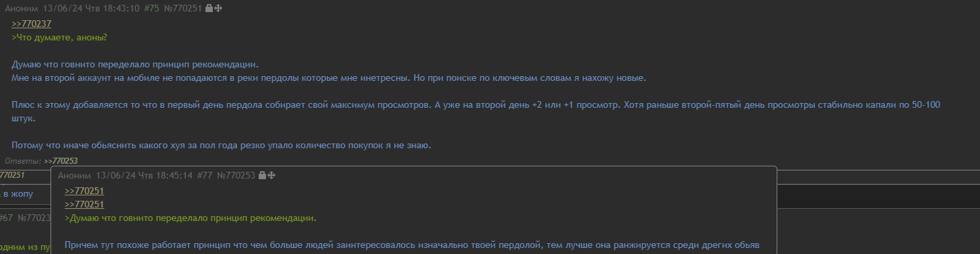Screen dimensions: 980x254
Task: Click post number №770253 in the popup header
Action: (x=236, y=175)
